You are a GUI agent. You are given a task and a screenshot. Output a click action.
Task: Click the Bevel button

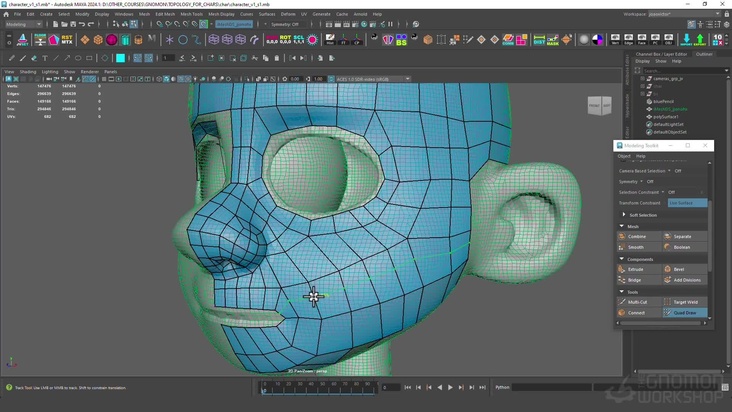click(x=685, y=269)
